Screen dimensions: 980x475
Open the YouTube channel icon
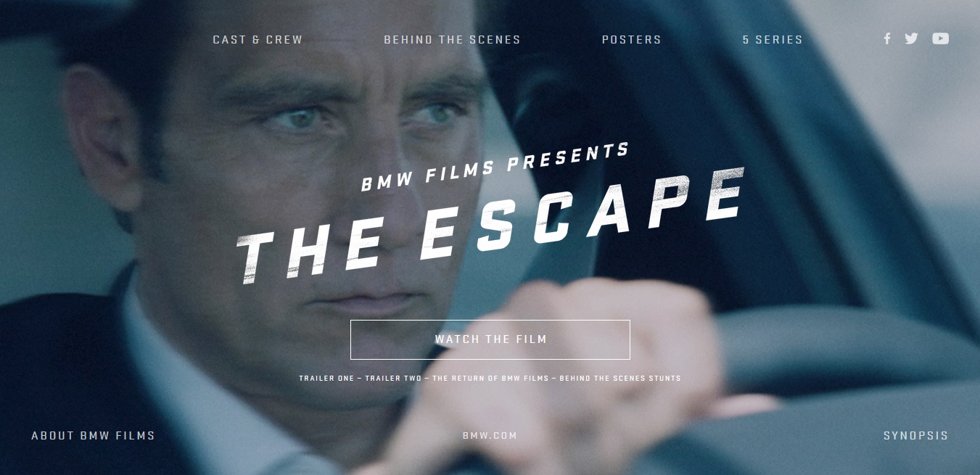[941, 39]
